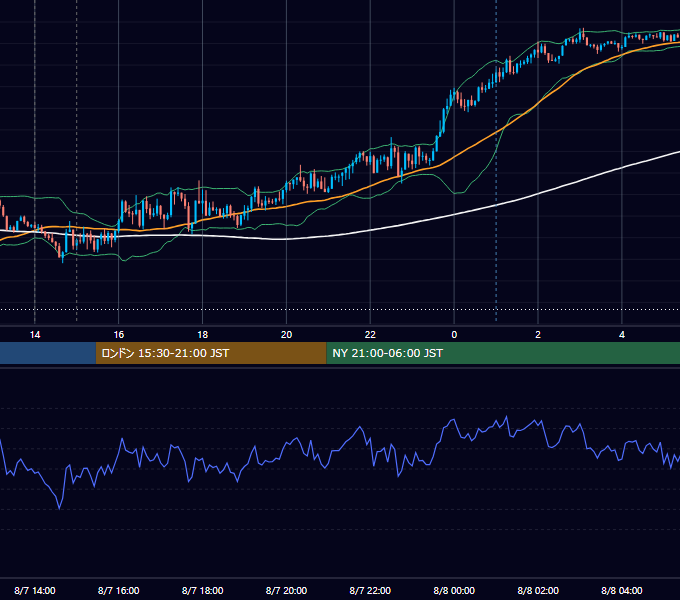The width and height of the screenshot is (680, 600).
Task: Click the '8/7 16:00' date label
Action: 119,590
